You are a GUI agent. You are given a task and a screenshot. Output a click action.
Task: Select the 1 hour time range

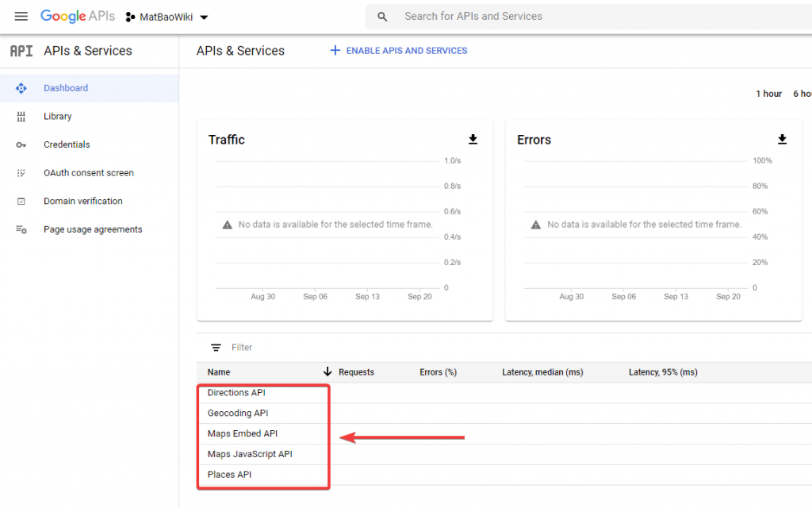768,94
